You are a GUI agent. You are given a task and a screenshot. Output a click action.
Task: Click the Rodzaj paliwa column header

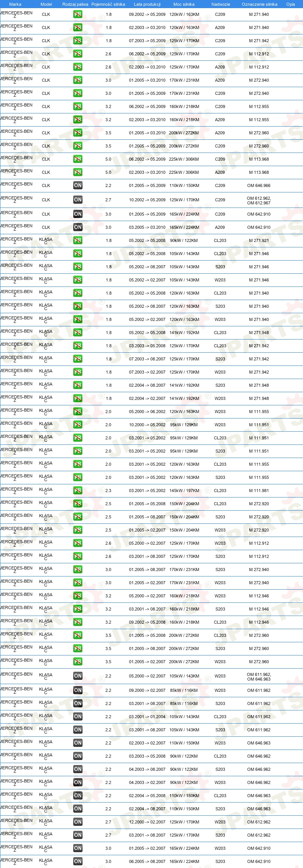pyautogui.click(x=75, y=4)
